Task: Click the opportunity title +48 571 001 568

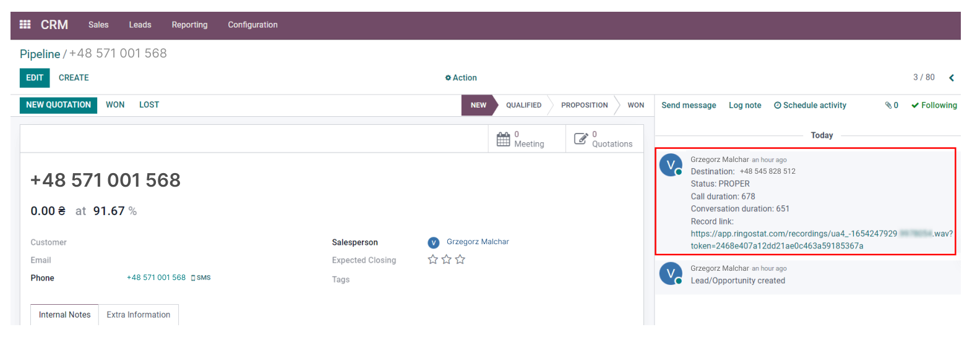Action: (106, 180)
